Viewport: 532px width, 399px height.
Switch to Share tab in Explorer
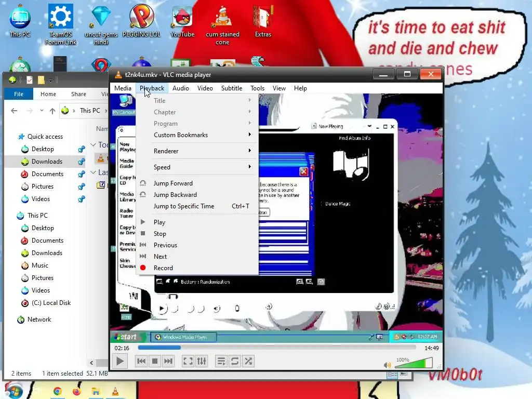(x=78, y=94)
